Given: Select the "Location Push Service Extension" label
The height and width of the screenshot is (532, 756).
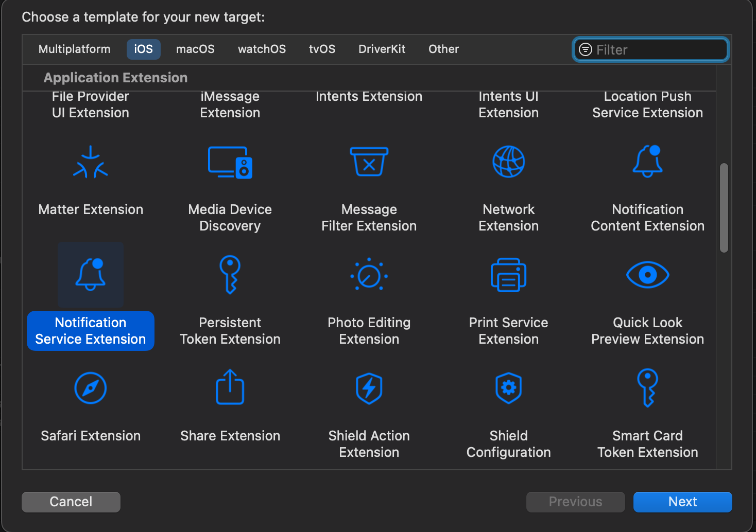Looking at the screenshot, I should [x=648, y=104].
